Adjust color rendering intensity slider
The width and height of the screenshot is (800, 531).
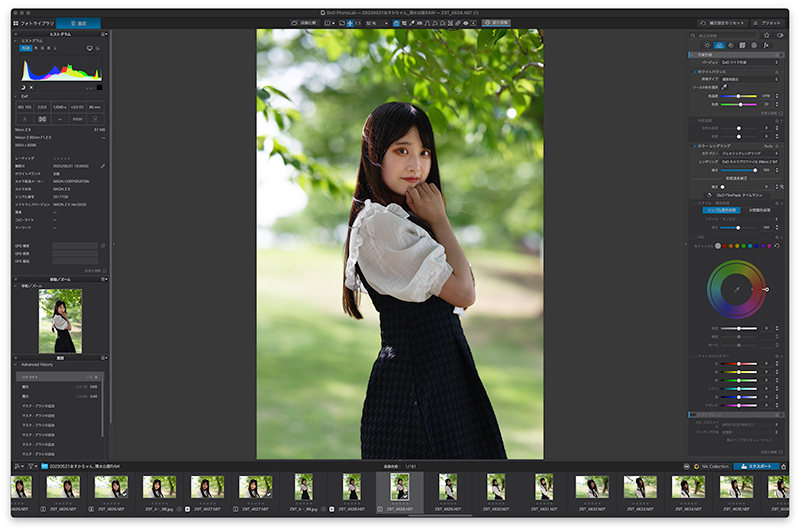point(739,170)
